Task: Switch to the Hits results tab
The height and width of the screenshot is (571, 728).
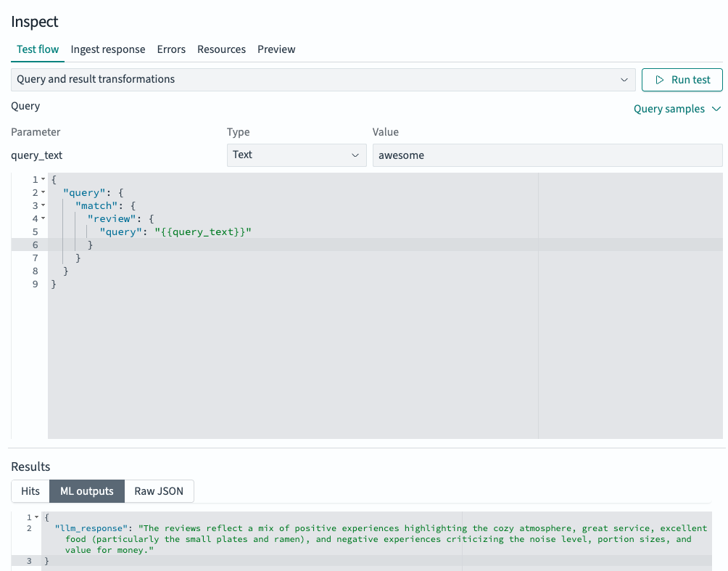Action: point(30,490)
